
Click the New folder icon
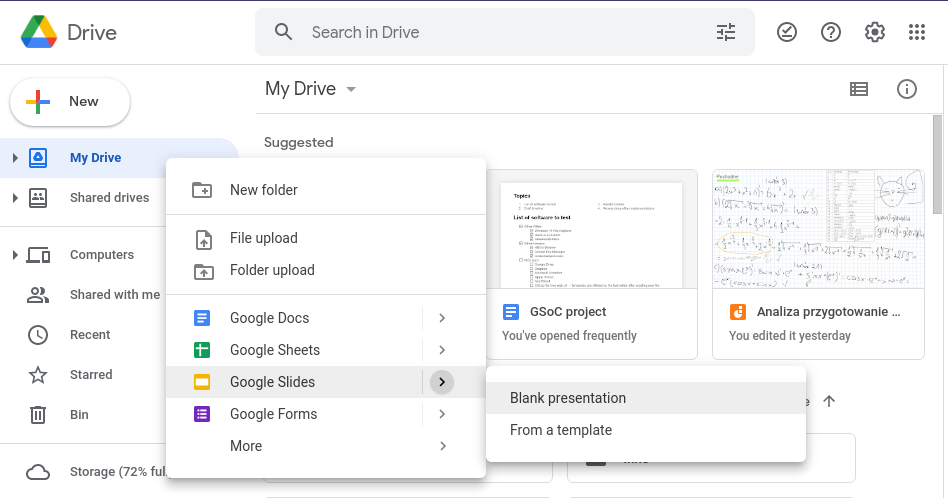coord(202,190)
